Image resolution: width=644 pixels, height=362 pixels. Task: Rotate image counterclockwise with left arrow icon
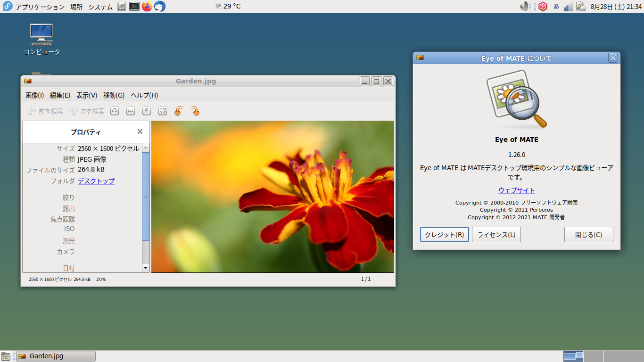click(179, 111)
